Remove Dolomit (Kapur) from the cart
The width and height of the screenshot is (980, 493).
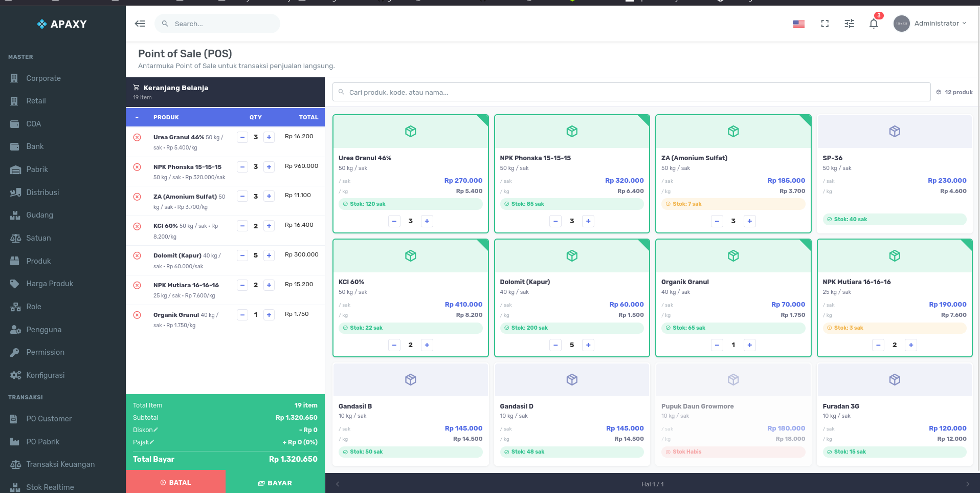click(x=137, y=255)
